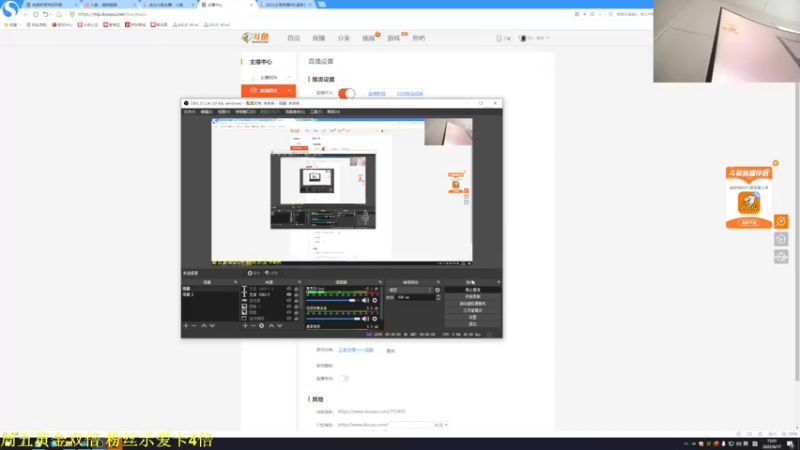800x450 pixels.
Task: Move scene down in OBS scenes panel
Action: pos(212,326)
